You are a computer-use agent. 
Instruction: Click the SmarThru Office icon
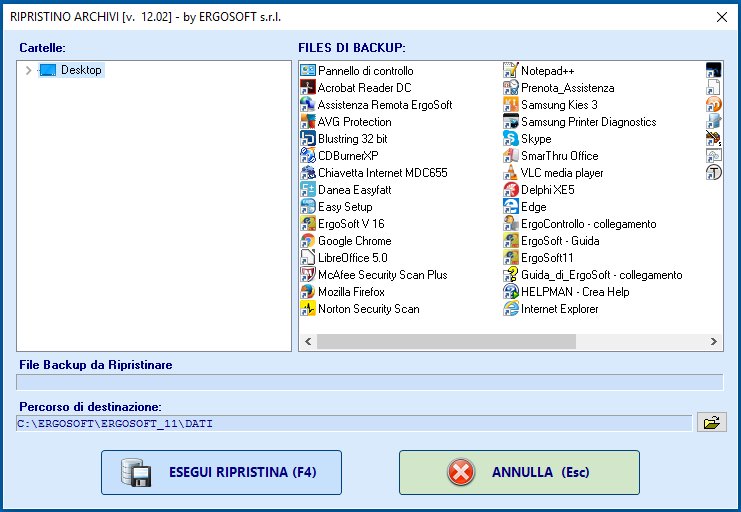pyautogui.click(x=510, y=156)
